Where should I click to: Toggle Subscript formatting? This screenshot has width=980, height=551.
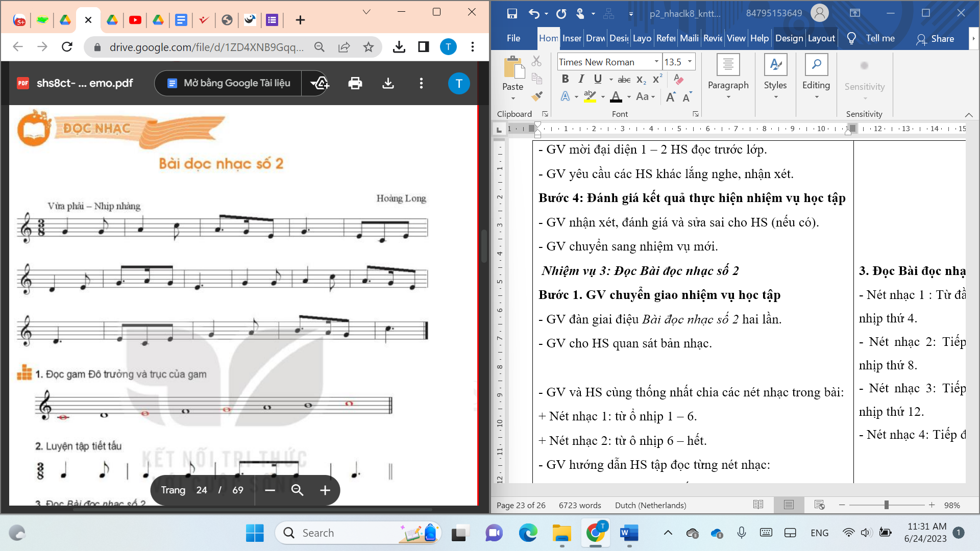[x=642, y=80]
